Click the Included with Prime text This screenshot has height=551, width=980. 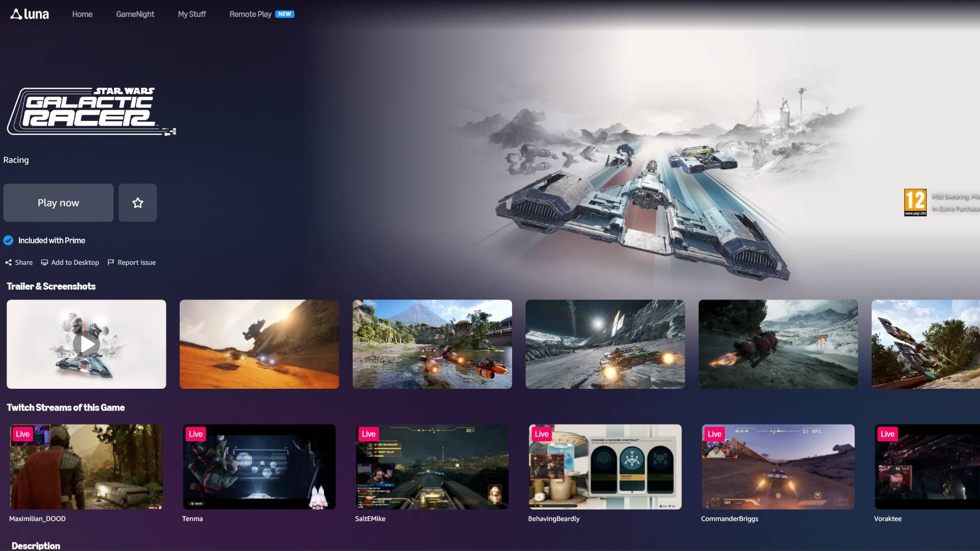[52, 240]
